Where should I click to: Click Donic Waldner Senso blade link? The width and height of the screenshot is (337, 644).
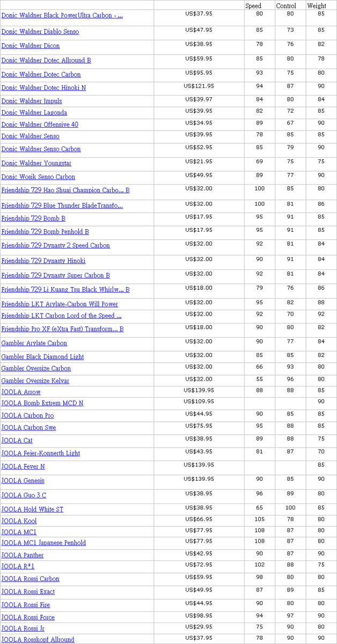(x=31, y=136)
